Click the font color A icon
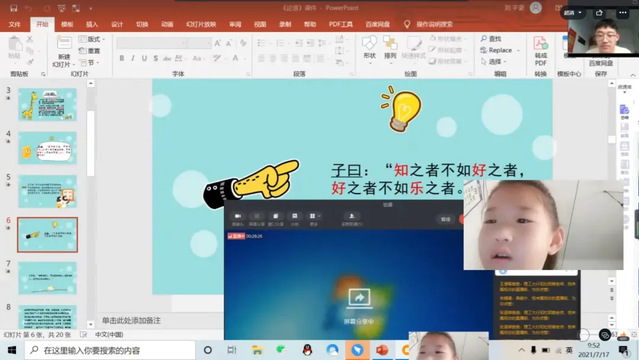Viewport: 639px width, 360px height. tap(235, 58)
